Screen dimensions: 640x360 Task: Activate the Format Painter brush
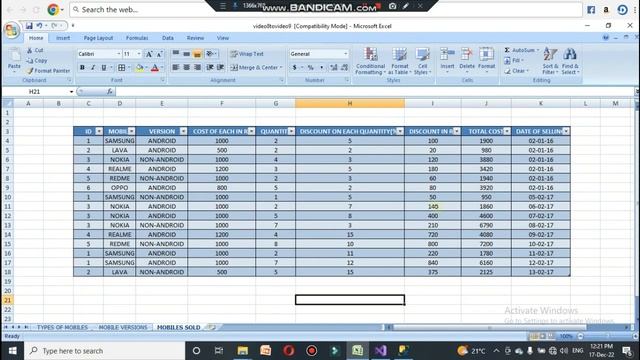49,71
